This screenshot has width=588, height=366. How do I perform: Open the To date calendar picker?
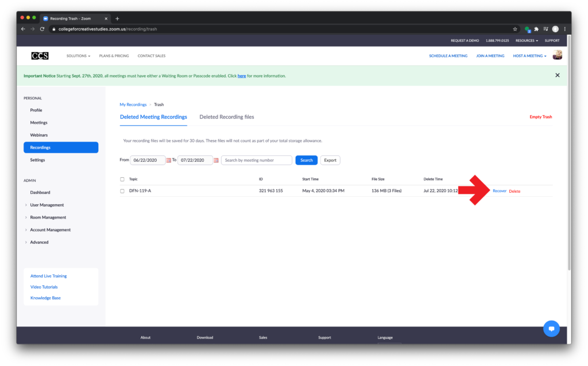216,161
